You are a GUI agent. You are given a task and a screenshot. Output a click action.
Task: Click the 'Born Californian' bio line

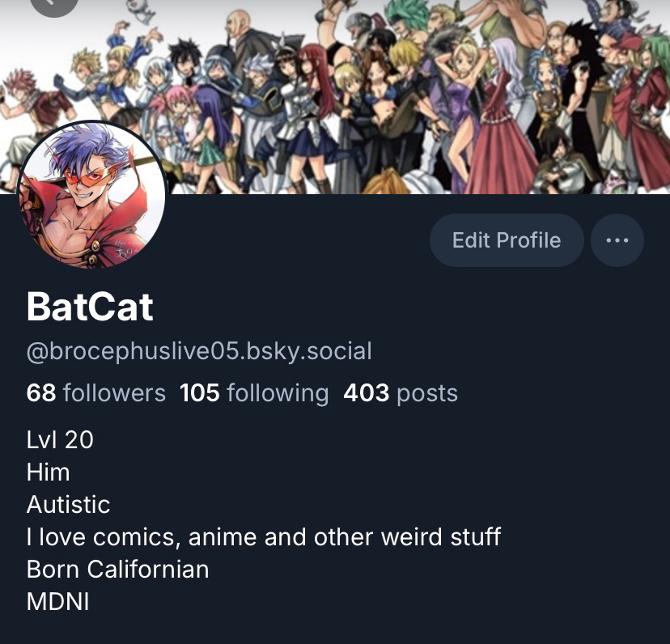(x=117, y=570)
